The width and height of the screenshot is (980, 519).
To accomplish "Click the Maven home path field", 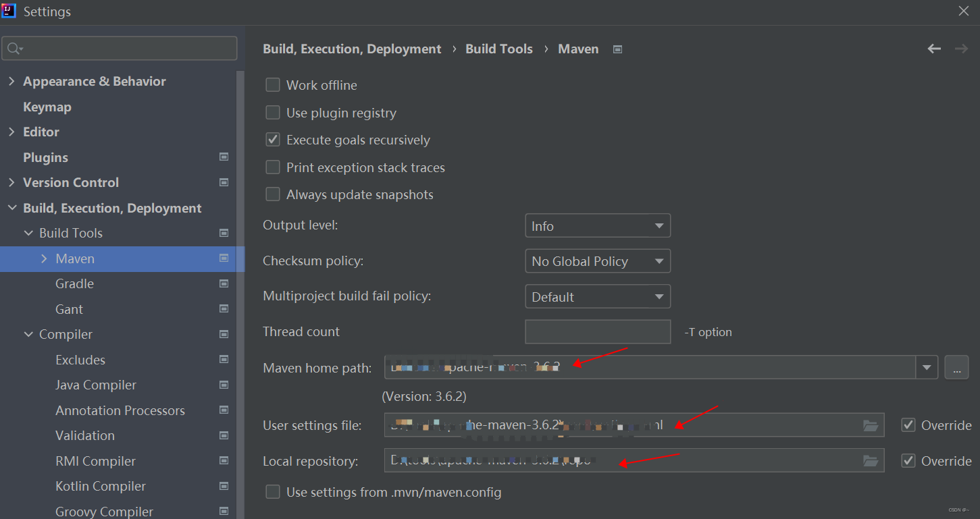I will [x=650, y=368].
